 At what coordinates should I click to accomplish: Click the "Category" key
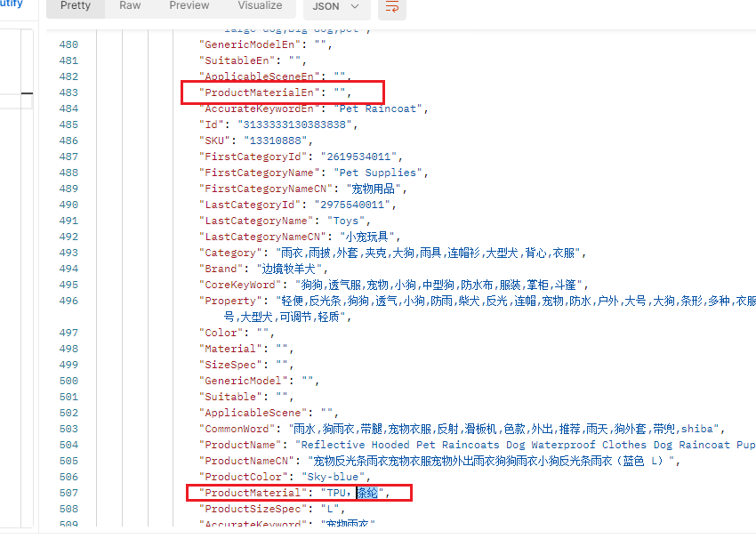(230, 253)
